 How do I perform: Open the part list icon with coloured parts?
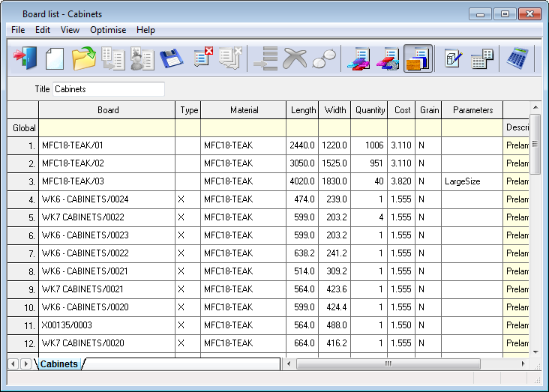click(x=359, y=58)
